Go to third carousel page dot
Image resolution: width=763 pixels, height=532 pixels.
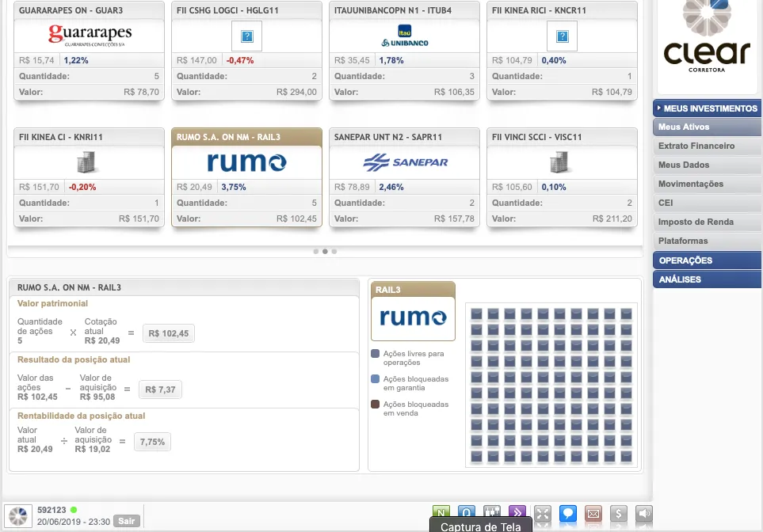click(334, 251)
